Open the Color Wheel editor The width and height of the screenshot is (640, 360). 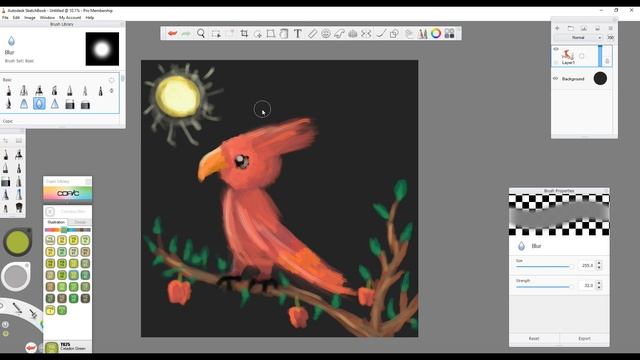[436, 33]
